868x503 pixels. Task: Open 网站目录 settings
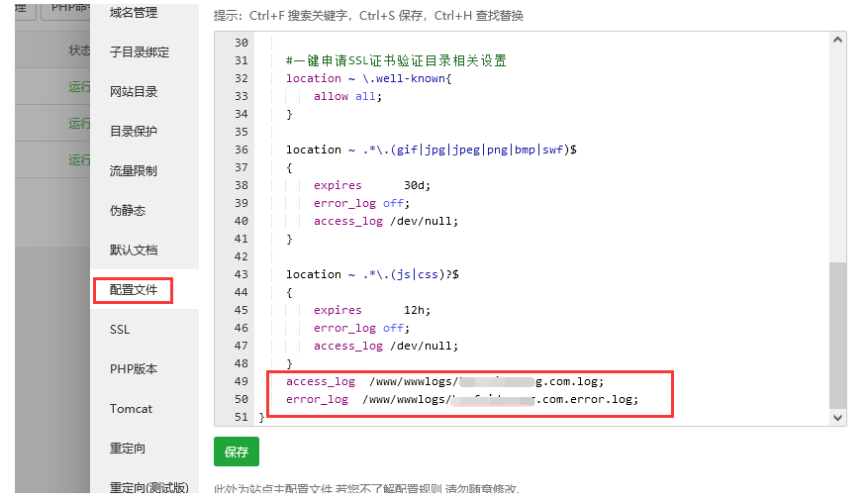tap(134, 91)
